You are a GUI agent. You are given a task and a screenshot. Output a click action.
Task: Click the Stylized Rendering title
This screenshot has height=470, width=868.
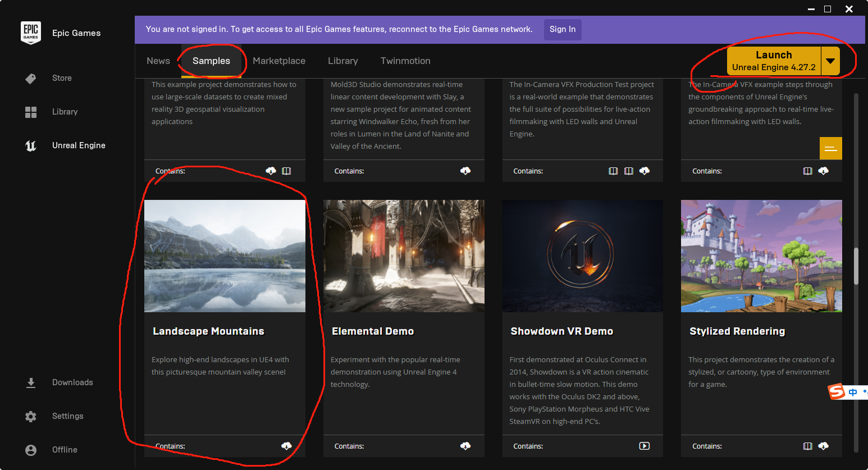tap(737, 331)
